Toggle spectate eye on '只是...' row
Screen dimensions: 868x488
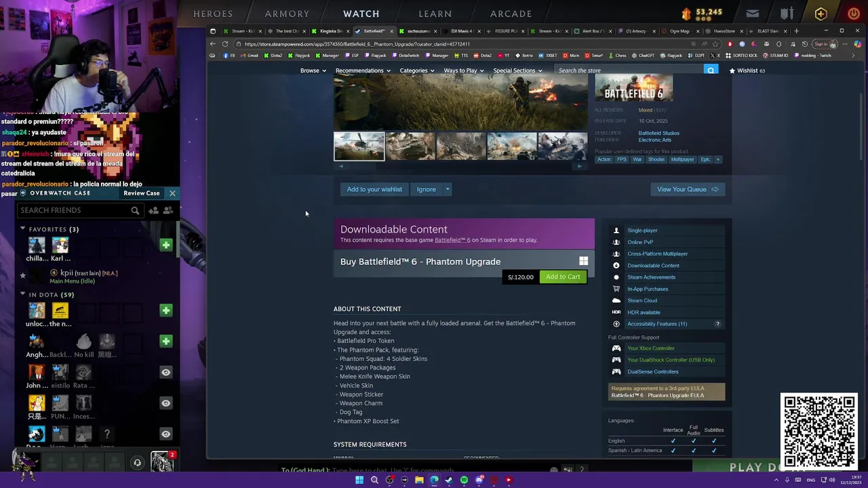tap(165, 403)
